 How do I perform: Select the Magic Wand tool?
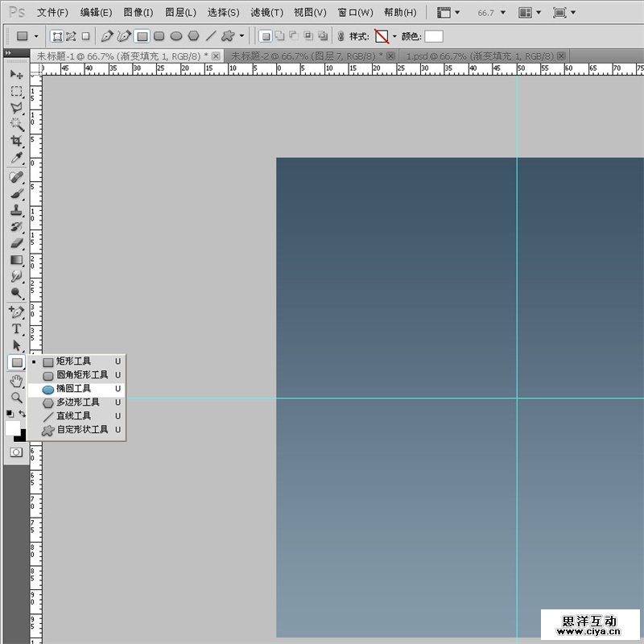(16, 124)
